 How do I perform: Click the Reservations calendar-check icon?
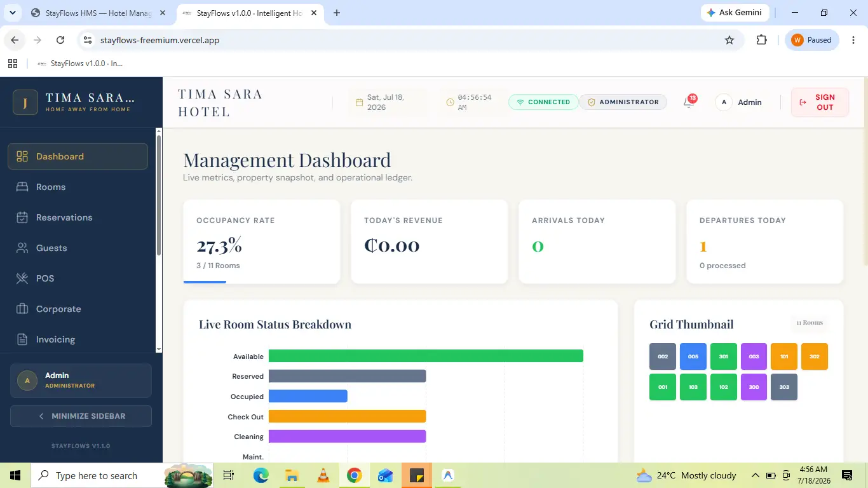click(22, 217)
